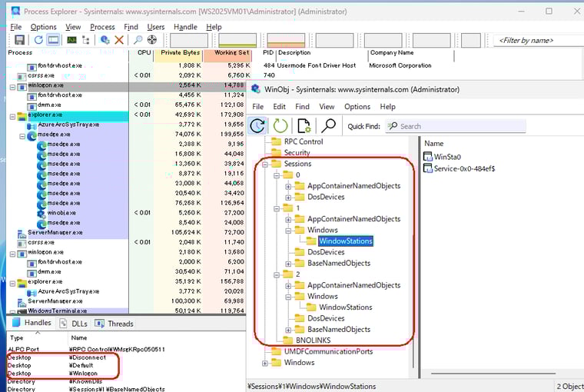
Task: Collapse the highlighted explorer.exe process tree
Action: point(12,117)
